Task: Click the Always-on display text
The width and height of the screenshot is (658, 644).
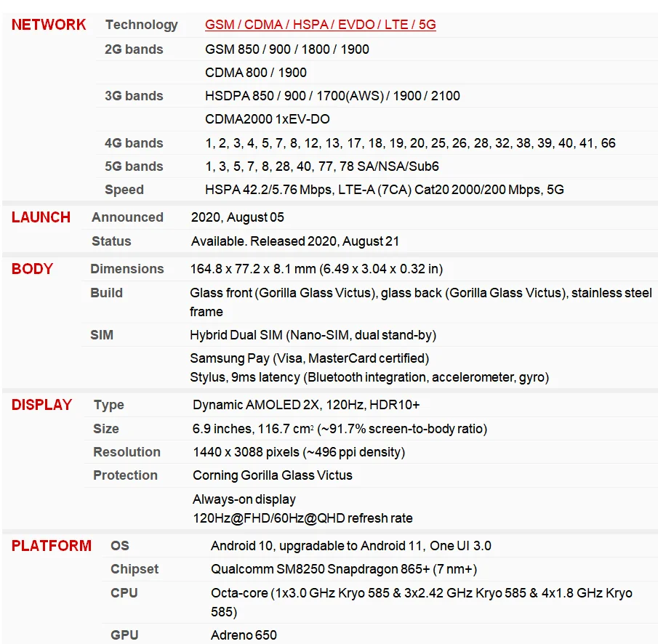Action: point(244,499)
